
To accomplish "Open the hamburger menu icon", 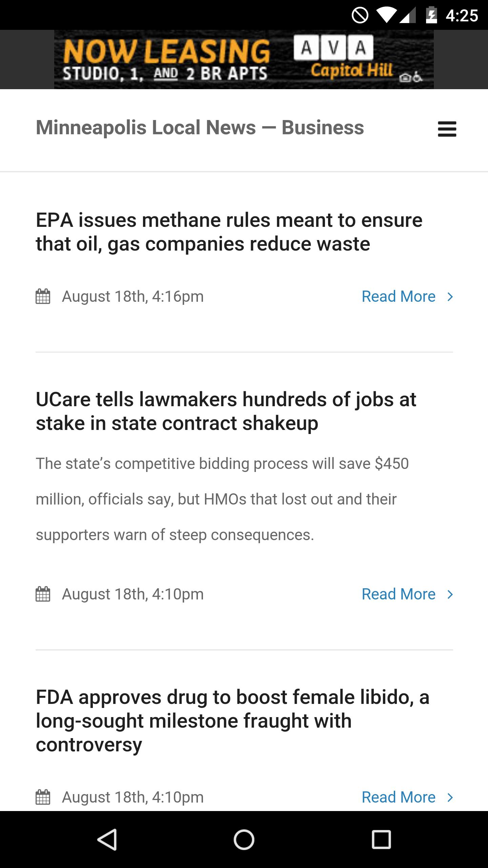I will (447, 129).
